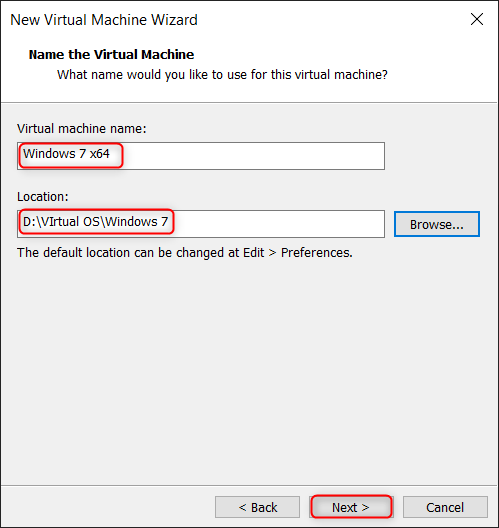Screen dimensions: 499x528
Task: Click the blank gray area of the dialog
Action: pos(249,370)
